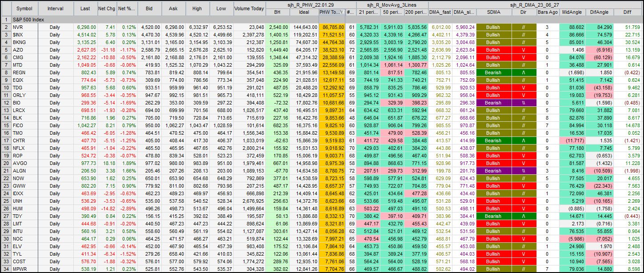The image size is (644, 273).
Task: Select the Net Chg column header
Action: [107, 8]
